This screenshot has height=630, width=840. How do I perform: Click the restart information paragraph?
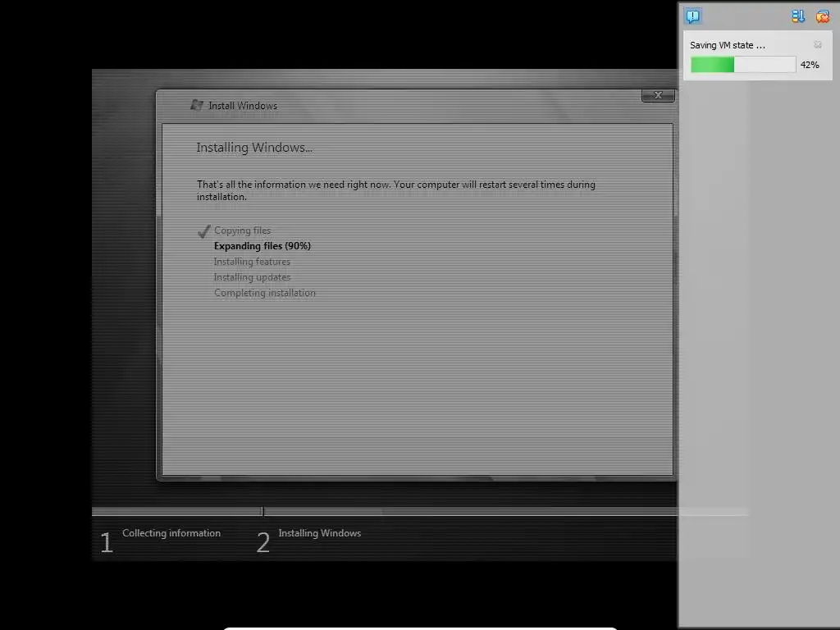396,190
